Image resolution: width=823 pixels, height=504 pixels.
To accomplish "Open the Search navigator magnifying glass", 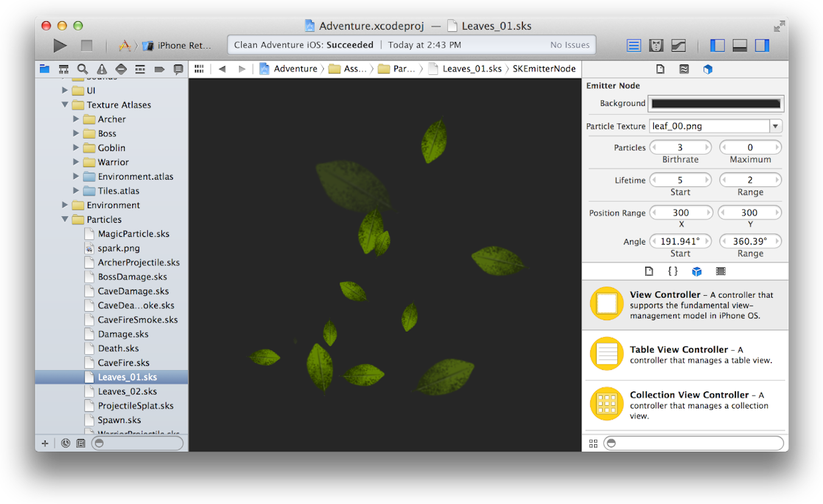I will (83, 69).
